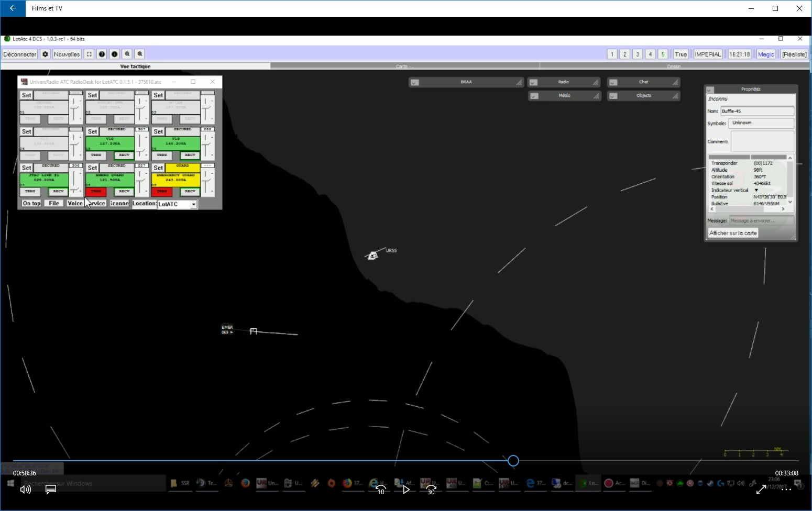Toggle RECV on the JTAC Line #1 radio
Image resolution: width=812 pixels, height=511 pixels.
[x=58, y=192]
